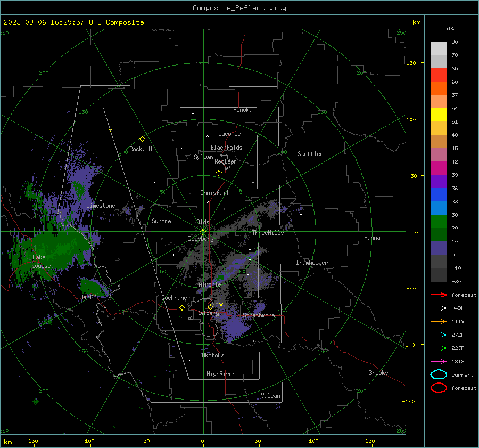Viewport: 479px width, 448px height.
Task: Click the yellow diamond marker near Cochrane
Action: pyautogui.click(x=183, y=307)
